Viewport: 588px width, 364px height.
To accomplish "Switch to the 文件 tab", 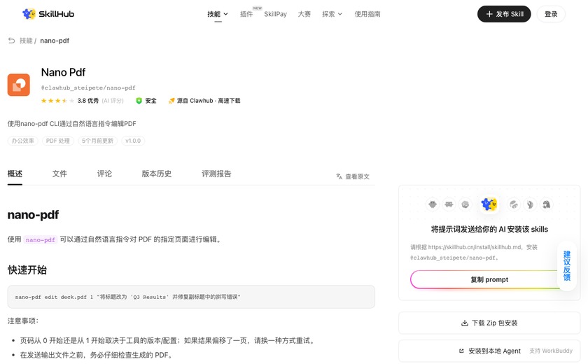I will [x=59, y=174].
